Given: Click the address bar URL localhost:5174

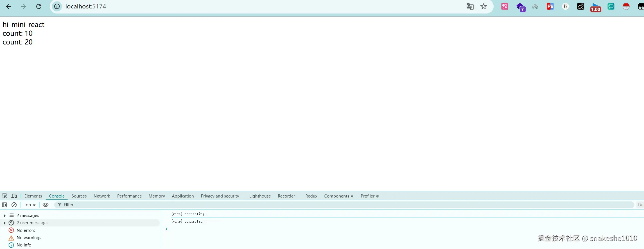Looking at the screenshot, I should click(86, 6).
